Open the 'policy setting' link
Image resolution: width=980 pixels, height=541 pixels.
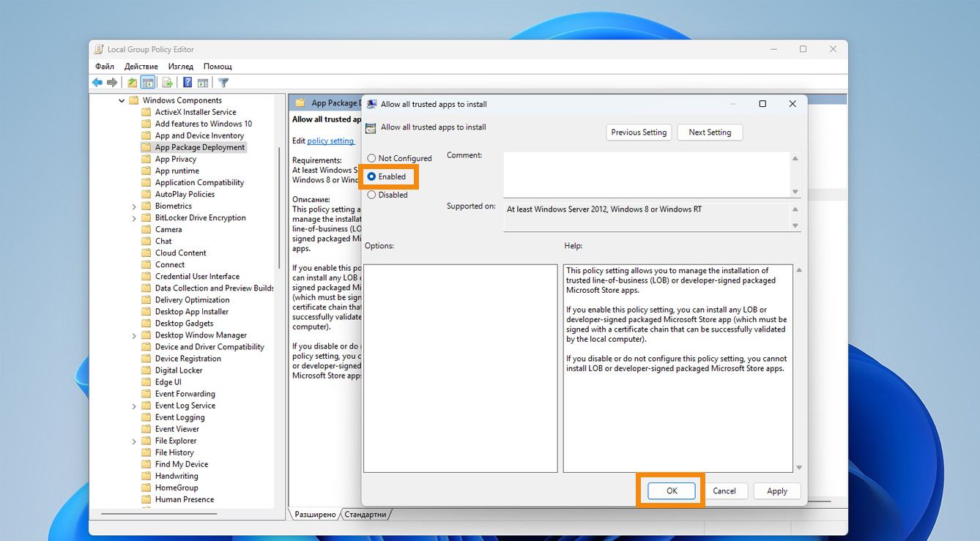click(330, 141)
